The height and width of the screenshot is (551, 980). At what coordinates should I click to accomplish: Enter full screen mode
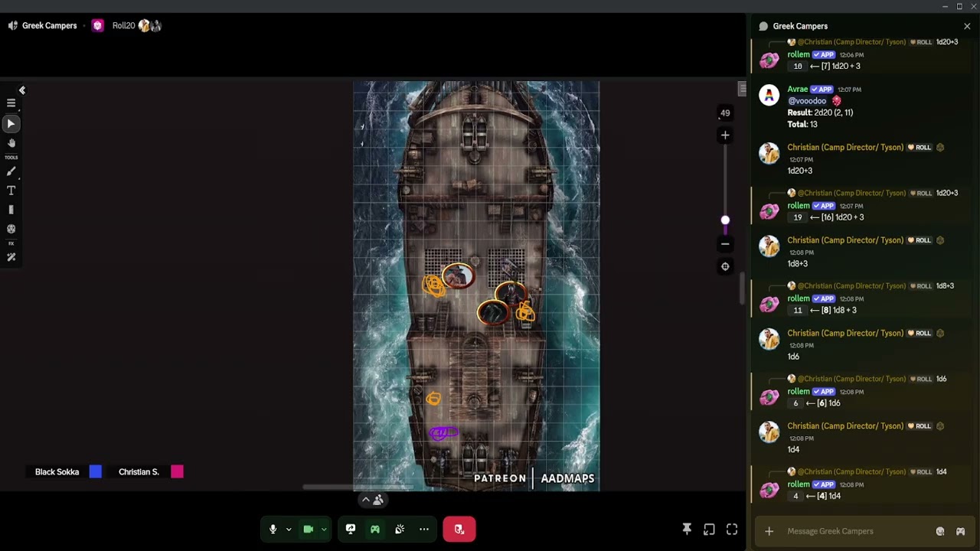(x=732, y=529)
